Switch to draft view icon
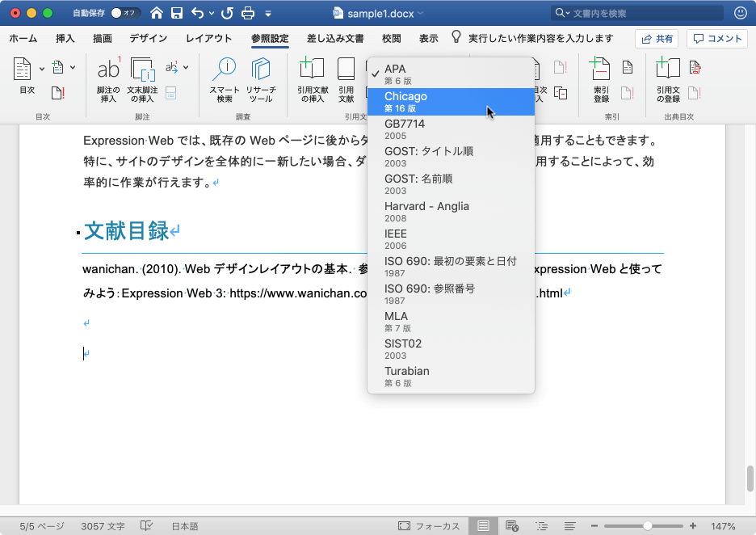This screenshot has height=535, width=756. coord(570,526)
